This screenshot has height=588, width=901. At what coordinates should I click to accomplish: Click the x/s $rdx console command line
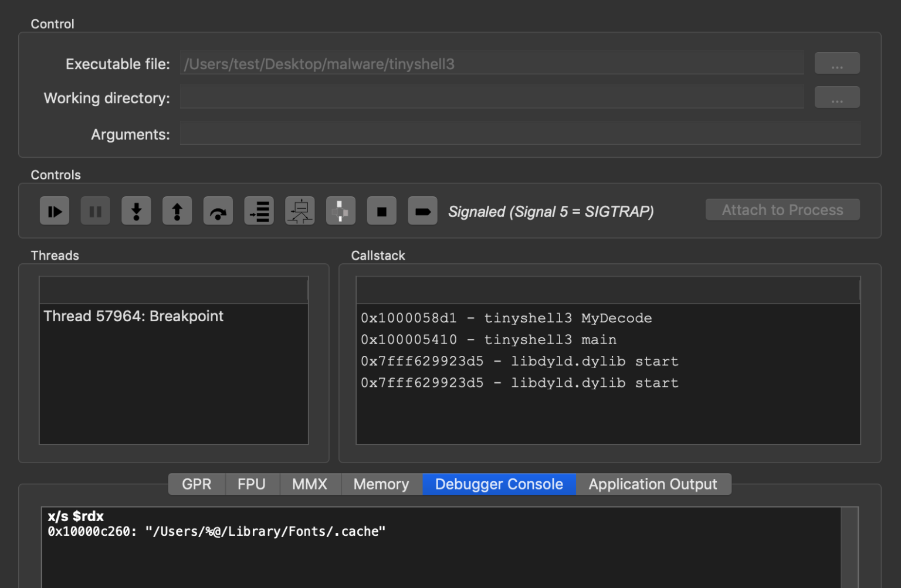(76, 516)
